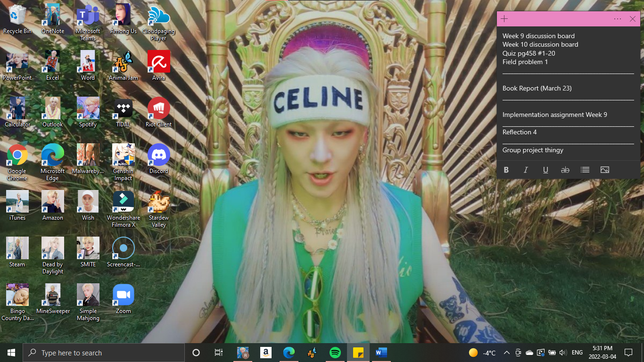Switch to Word on the taskbar
644x362 pixels.
click(381, 353)
